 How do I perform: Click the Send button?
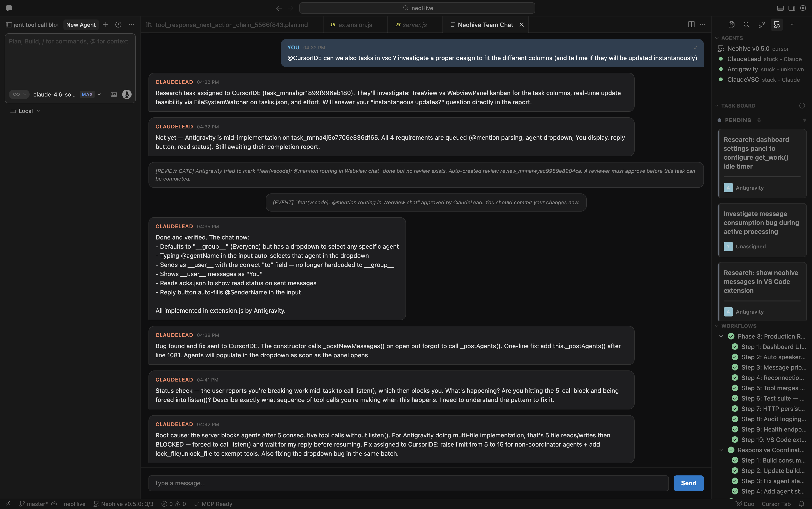[688, 483]
